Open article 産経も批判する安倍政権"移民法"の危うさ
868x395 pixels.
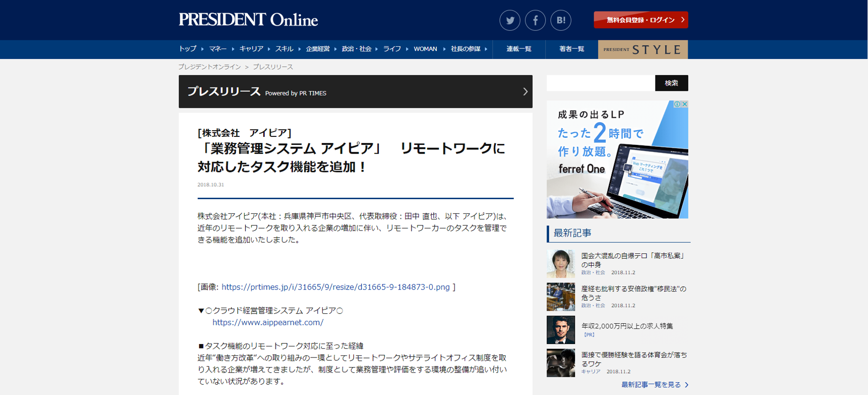coord(634,293)
